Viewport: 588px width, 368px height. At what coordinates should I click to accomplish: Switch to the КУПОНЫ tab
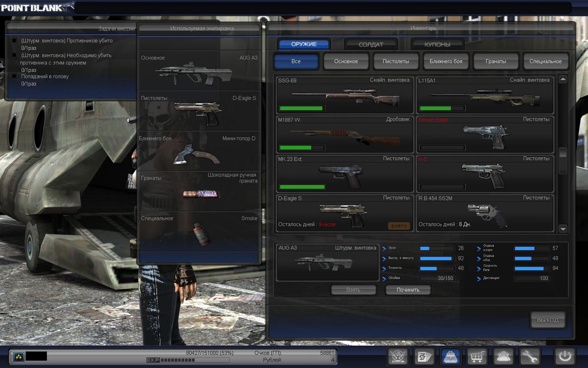tap(437, 45)
